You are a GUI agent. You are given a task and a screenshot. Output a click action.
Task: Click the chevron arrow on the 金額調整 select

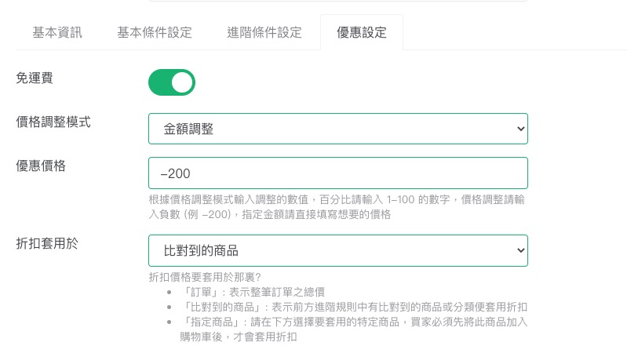pos(519,129)
